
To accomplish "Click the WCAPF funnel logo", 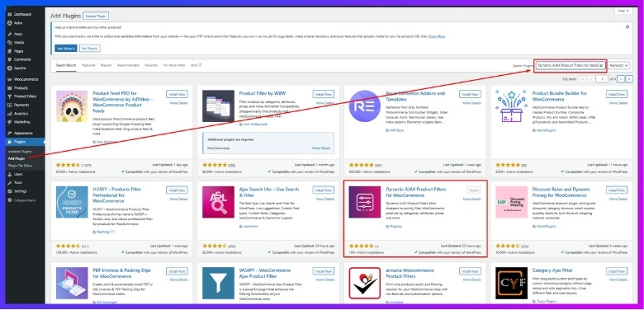I will tap(218, 283).
